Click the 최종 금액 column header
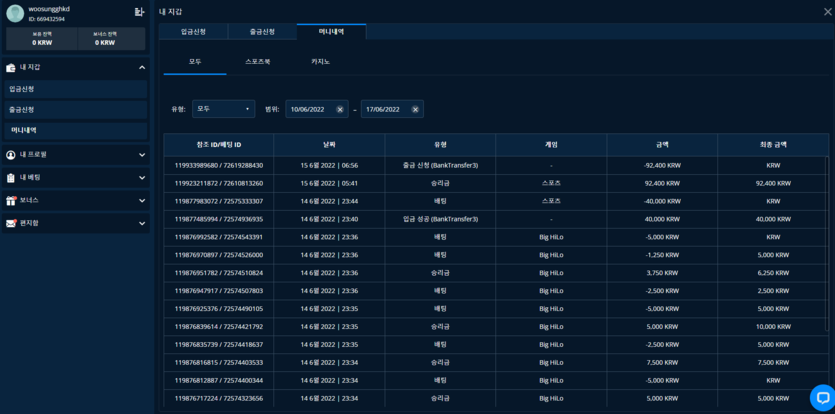Viewport: 835px width, 414px height. [x=773, y=145]
